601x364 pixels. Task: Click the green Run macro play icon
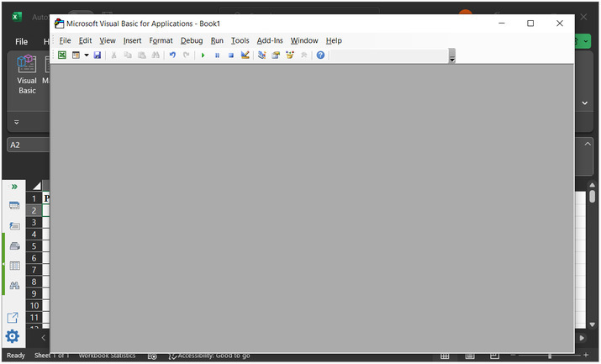click(x=203, y=55)
